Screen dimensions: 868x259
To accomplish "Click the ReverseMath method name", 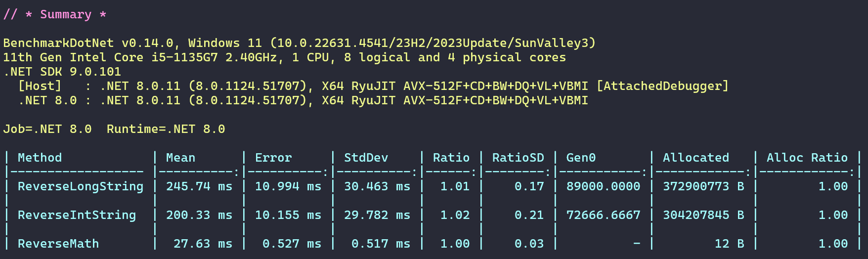I will tap(58, 244).
